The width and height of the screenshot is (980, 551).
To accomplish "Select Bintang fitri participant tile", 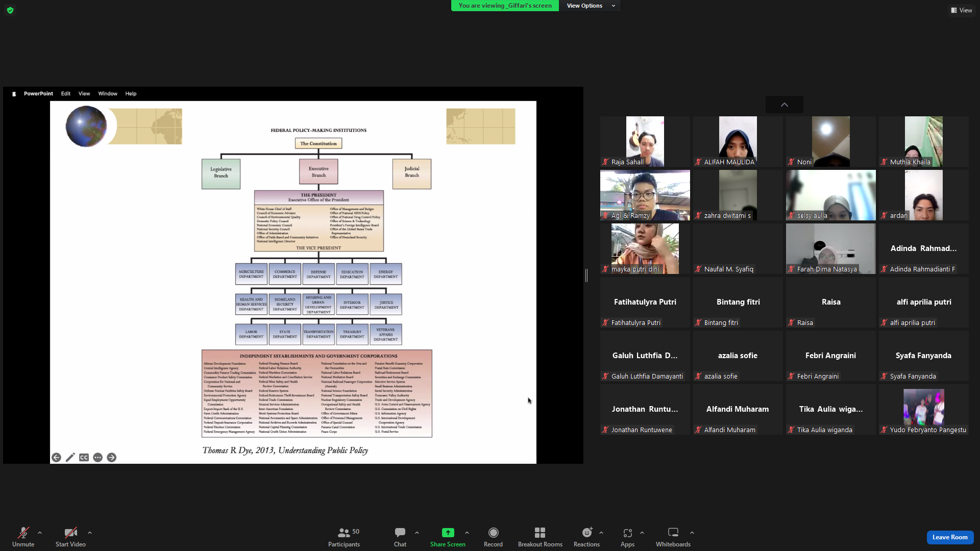I will [738, 303].
